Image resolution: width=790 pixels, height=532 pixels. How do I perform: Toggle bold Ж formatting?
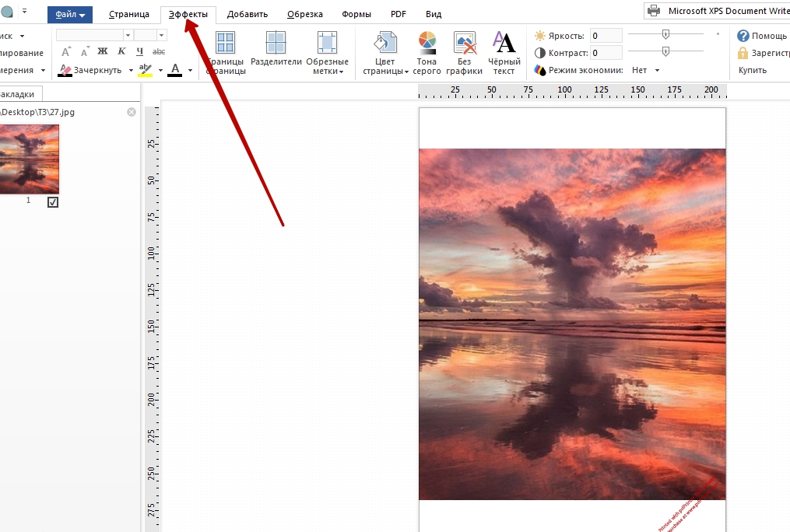point(102,51)
